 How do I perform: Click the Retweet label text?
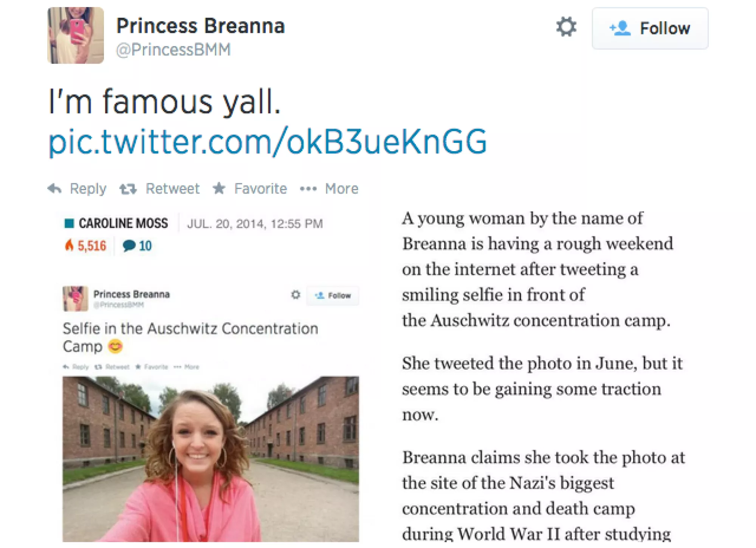point(173,188)
